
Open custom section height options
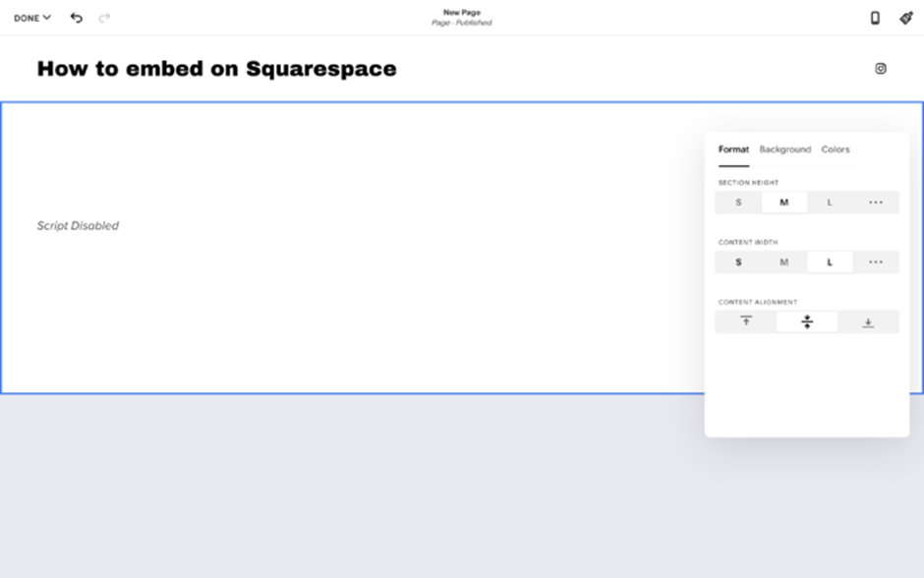(876, 202)
